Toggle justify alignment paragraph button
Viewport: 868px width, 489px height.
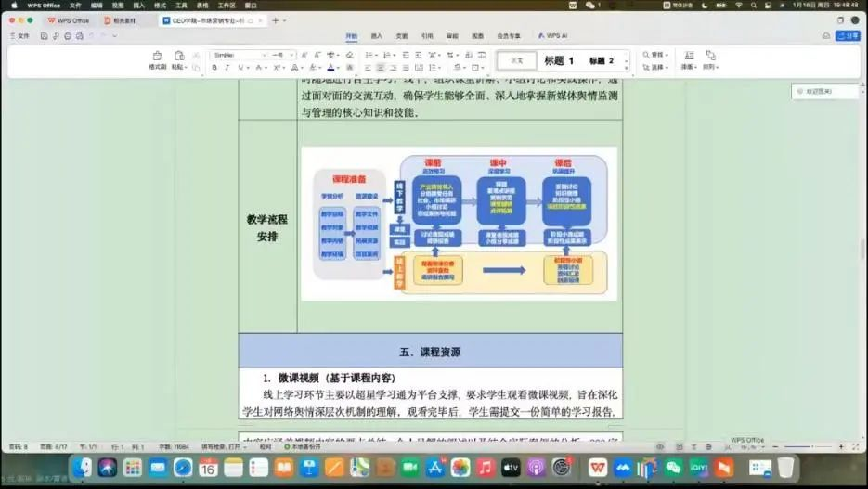tap(406, 68)
